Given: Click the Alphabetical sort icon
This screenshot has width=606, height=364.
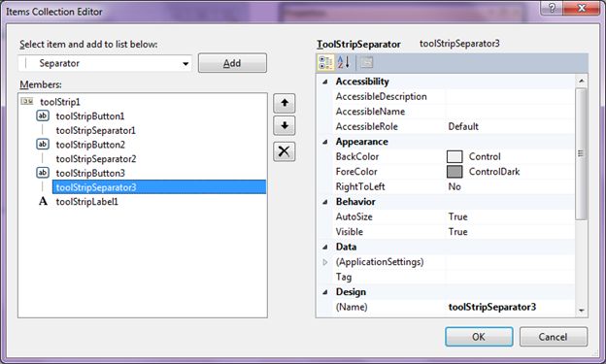Looking at the screenshot, I should tap(344, 62).
